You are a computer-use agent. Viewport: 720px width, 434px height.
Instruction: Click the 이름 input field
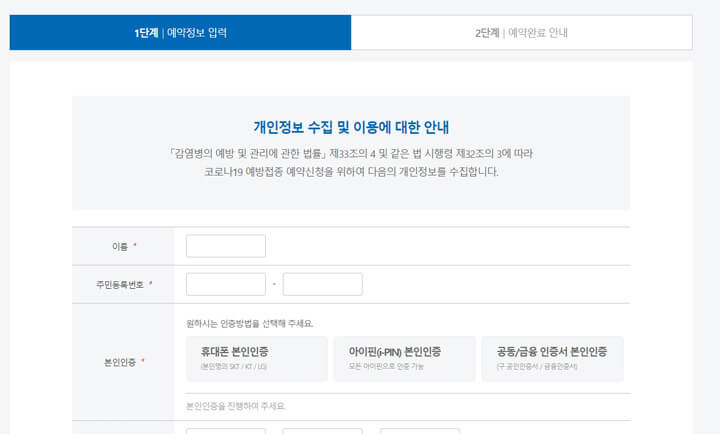pyautogui.click(x=226, y=246)
